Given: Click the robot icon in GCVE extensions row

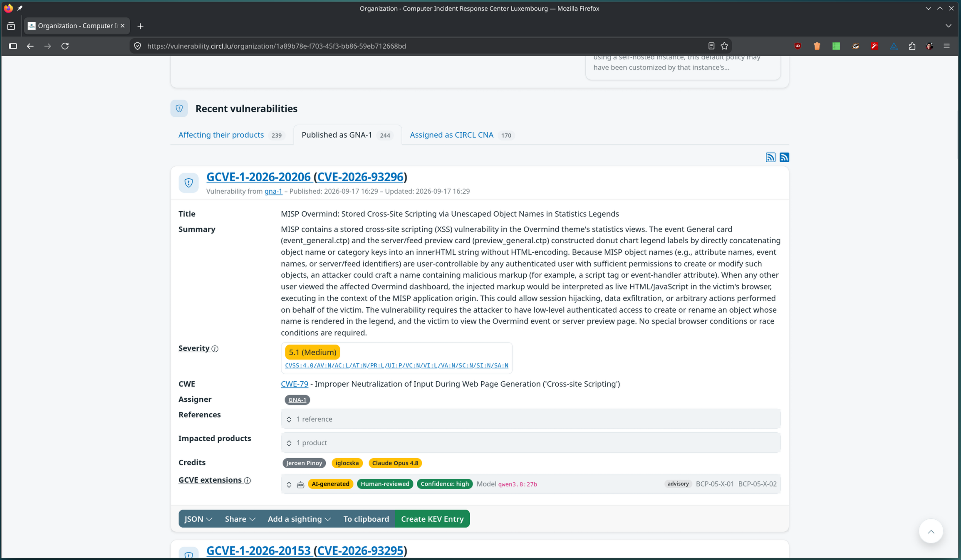Looking at the screenshot, I should tap(300, 485).
